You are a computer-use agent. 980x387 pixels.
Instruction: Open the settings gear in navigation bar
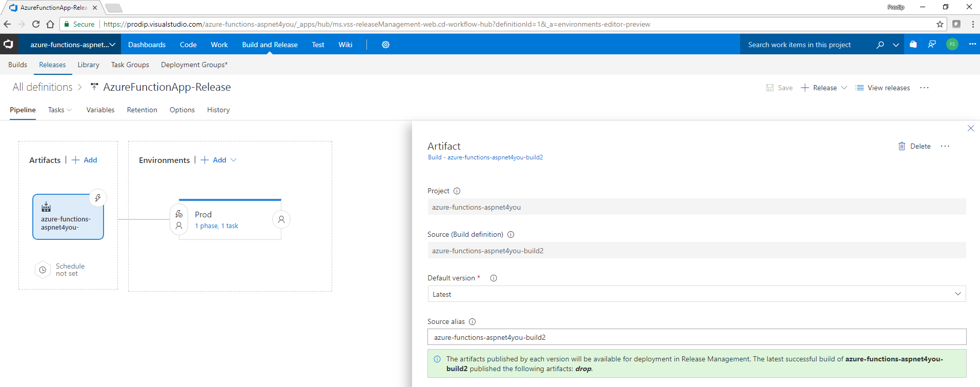point(385,45)
